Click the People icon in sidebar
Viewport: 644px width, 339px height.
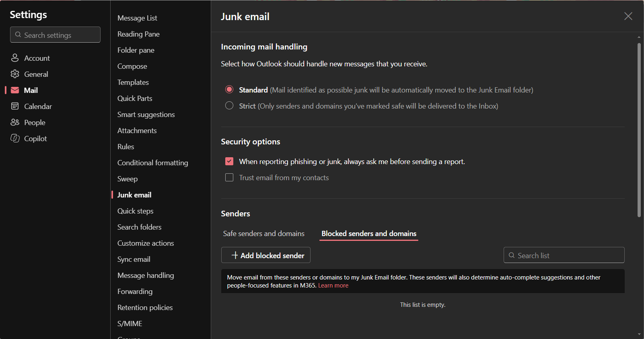[x=15, y=122]
